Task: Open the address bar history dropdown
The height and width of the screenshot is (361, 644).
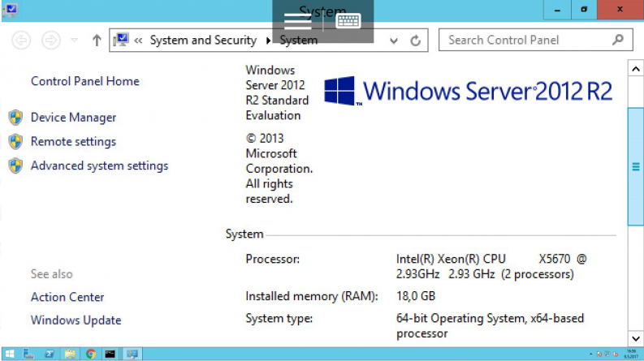Action: 393,41
